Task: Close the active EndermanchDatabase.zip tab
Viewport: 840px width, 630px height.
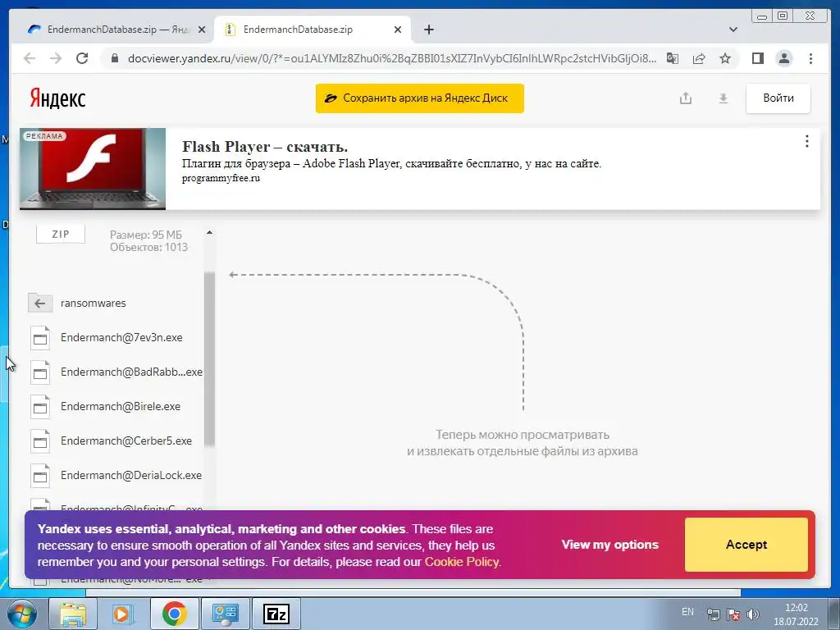Action: pyautogui.click(x=398, y=30)
